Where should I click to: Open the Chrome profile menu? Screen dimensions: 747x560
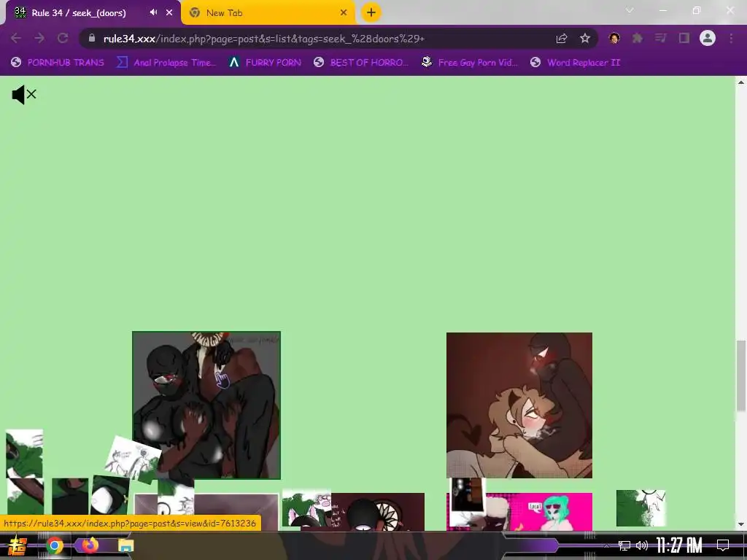pyautogui.click(x=708, y=38)
